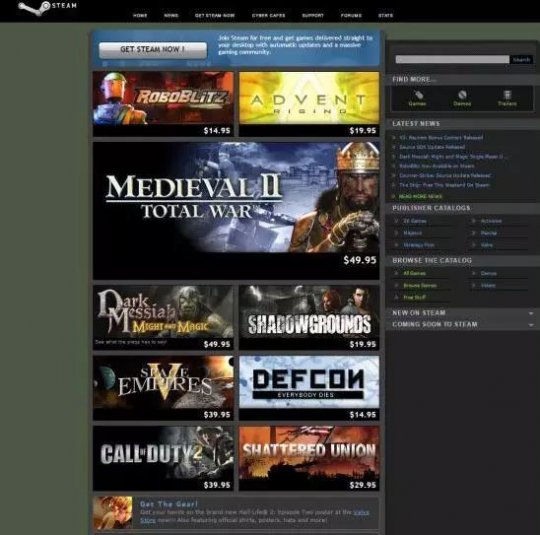Open the 2K Games publisher catalog
This screenshot has height=535, width=540.
[x=415, y=221]
